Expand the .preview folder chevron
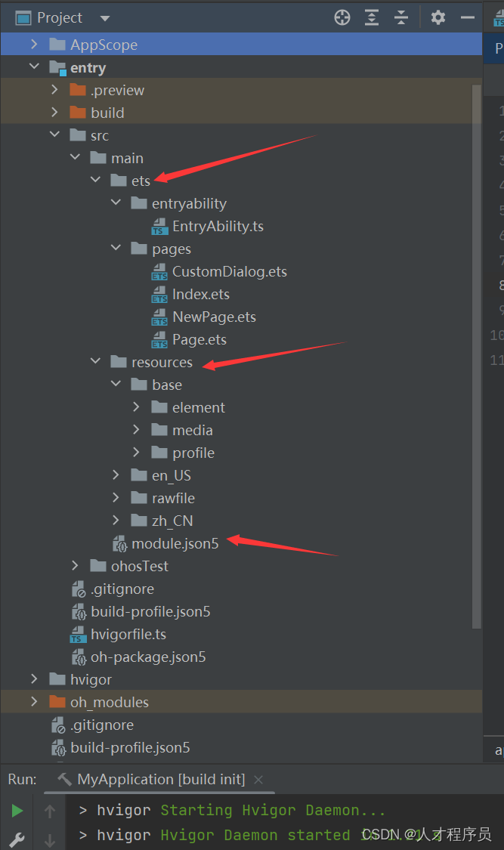504x850 pixels. [x=54, y=89]
